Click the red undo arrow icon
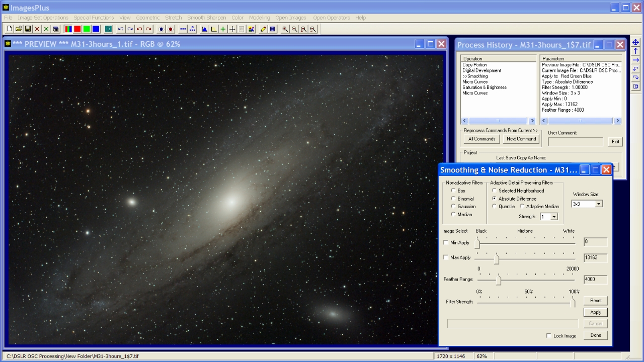 139,29
